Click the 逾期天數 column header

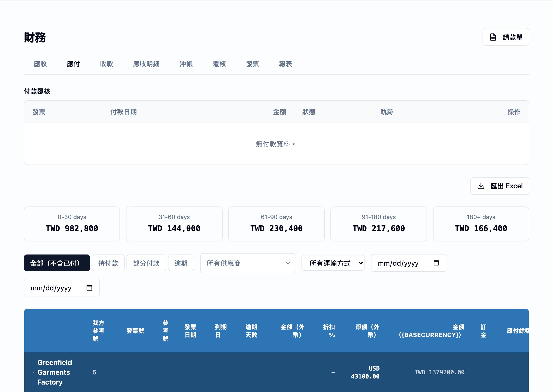(251, 331)
